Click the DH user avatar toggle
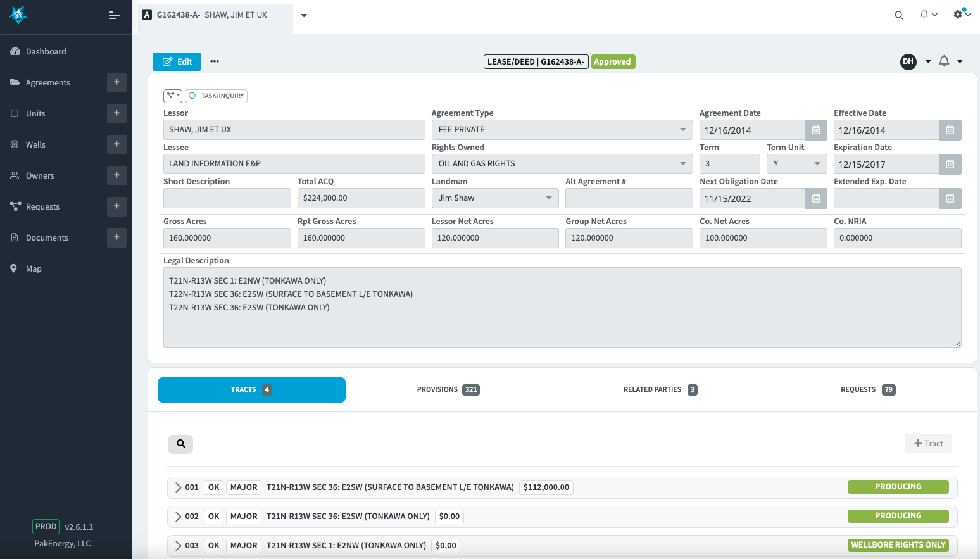The width and height of the screenshot is (980, 559). click(908, 61)
